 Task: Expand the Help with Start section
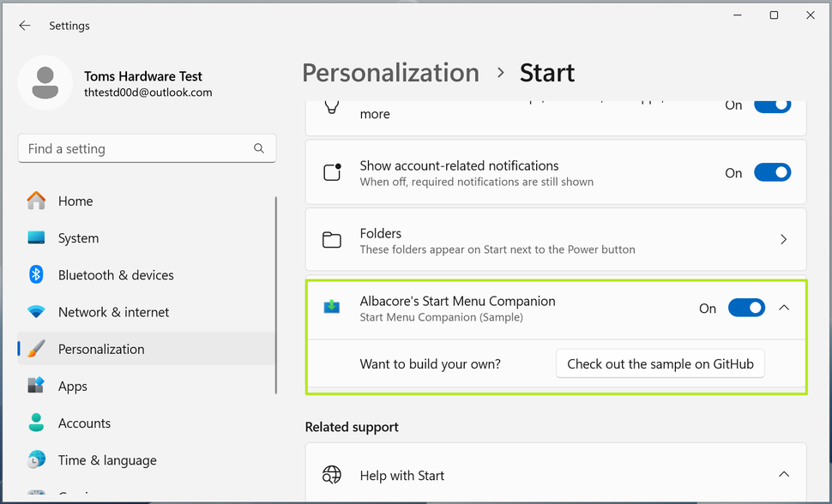click(783, 474)
